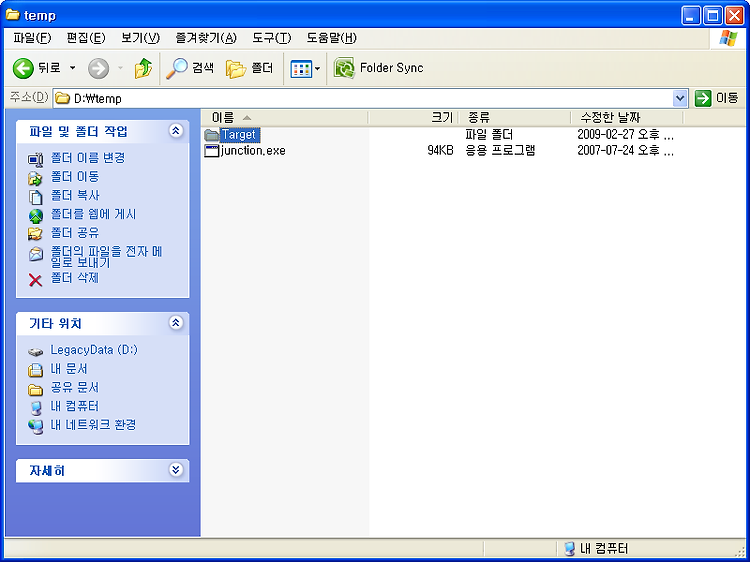Image resolution: width=750 pixels, height=562 pixels.
Task: Click the 폴더 이동 link
Action: 75,177
